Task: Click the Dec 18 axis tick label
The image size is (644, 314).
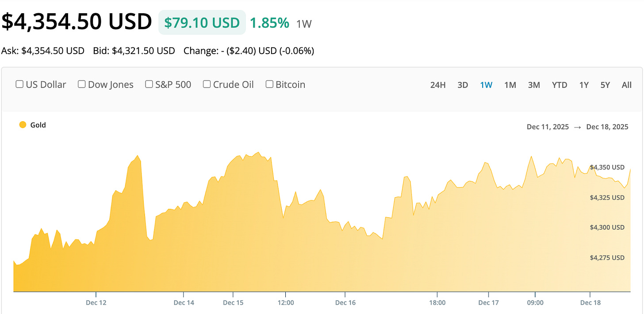Action: (590, 303)
